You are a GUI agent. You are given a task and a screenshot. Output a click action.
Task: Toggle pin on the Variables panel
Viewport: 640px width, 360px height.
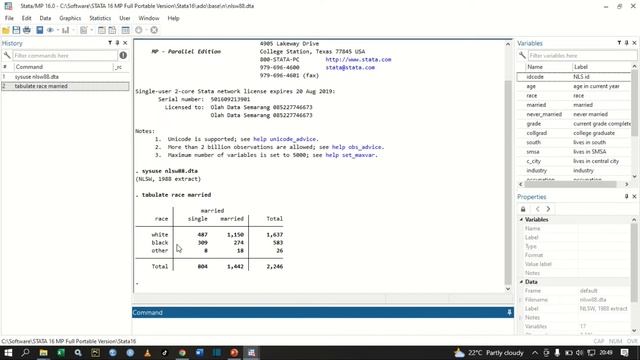click(627, 43)
